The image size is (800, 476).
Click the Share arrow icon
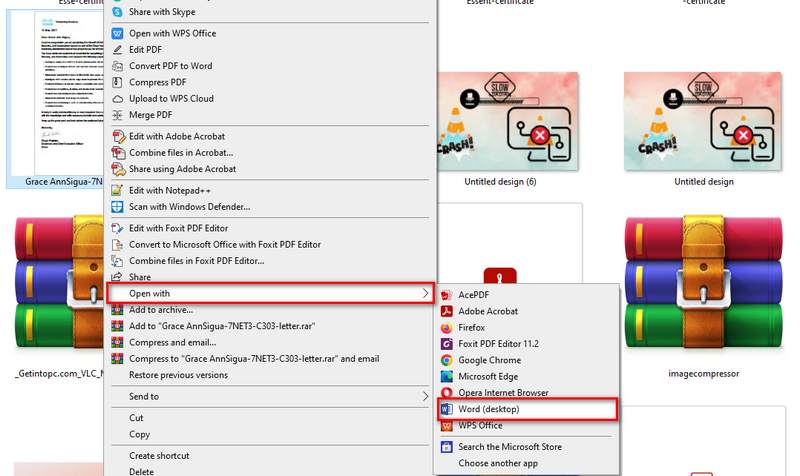pos(117,277)
